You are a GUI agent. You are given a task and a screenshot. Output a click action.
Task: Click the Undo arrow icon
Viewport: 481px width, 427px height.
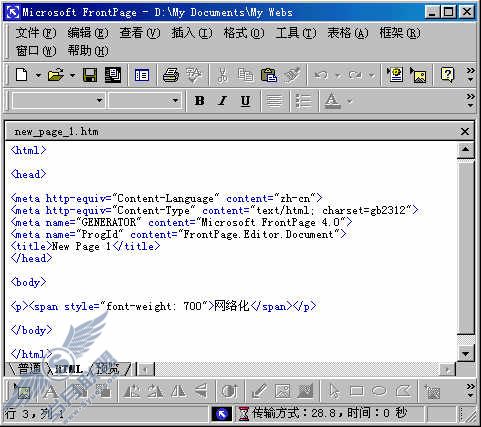tap(321, 75)
